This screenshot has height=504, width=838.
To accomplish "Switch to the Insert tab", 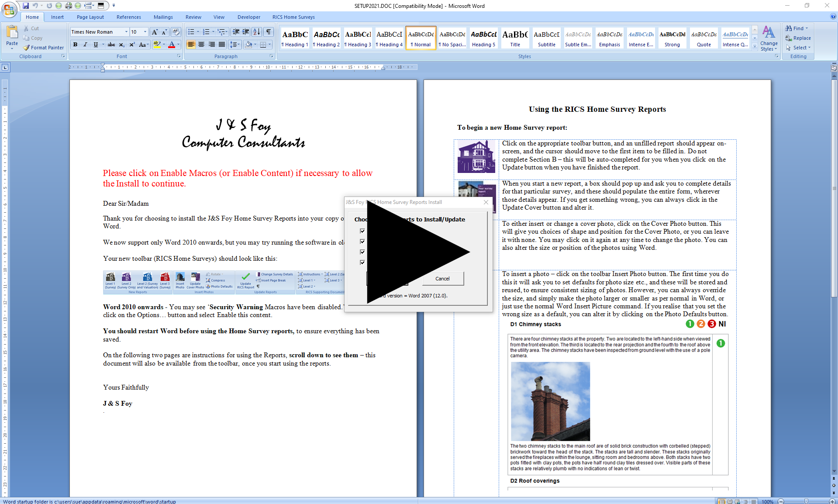I will pos(57,17).
